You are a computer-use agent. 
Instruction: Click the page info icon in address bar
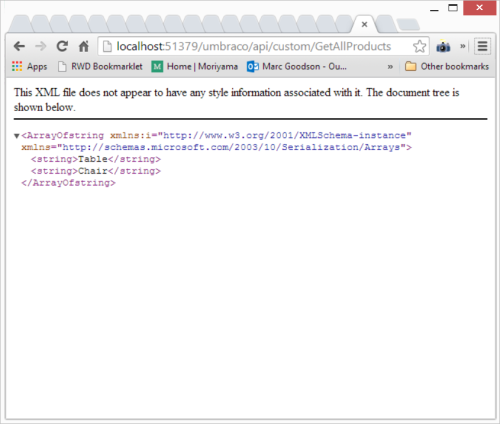(x=107, y=46)
